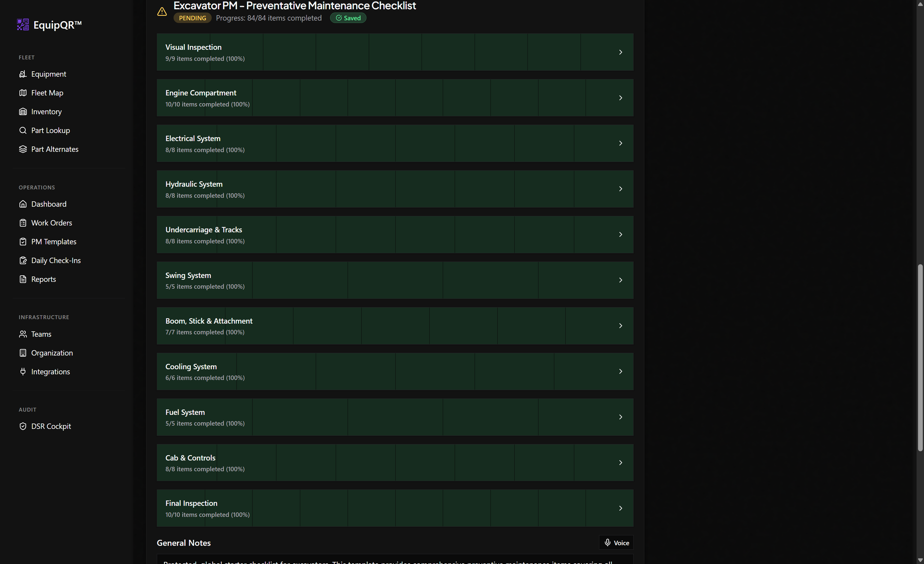924x564 pixels.
Task: Click '6/6 items completed (100%)' text
Action: [205, 378]
